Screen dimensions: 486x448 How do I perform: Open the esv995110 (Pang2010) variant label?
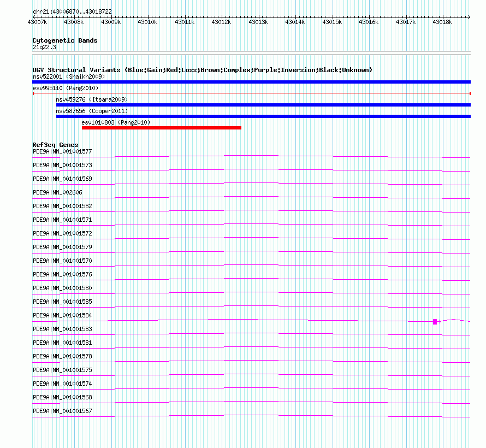[x=66, y=88]
